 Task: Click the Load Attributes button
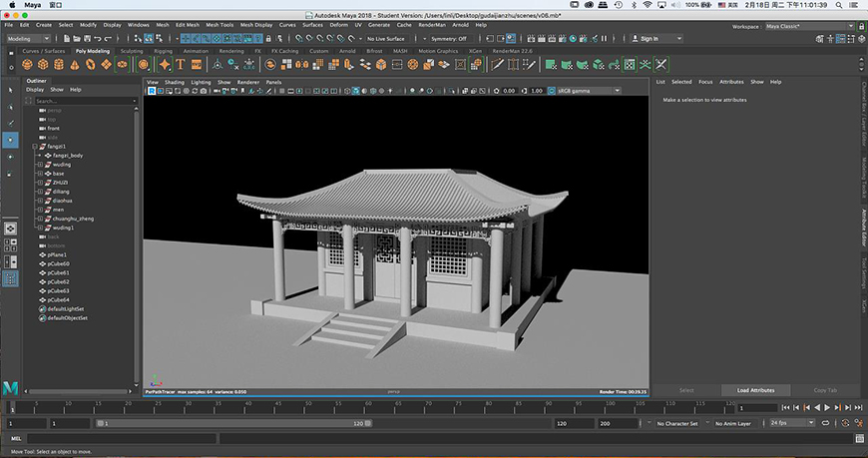[x=755, y=390]
